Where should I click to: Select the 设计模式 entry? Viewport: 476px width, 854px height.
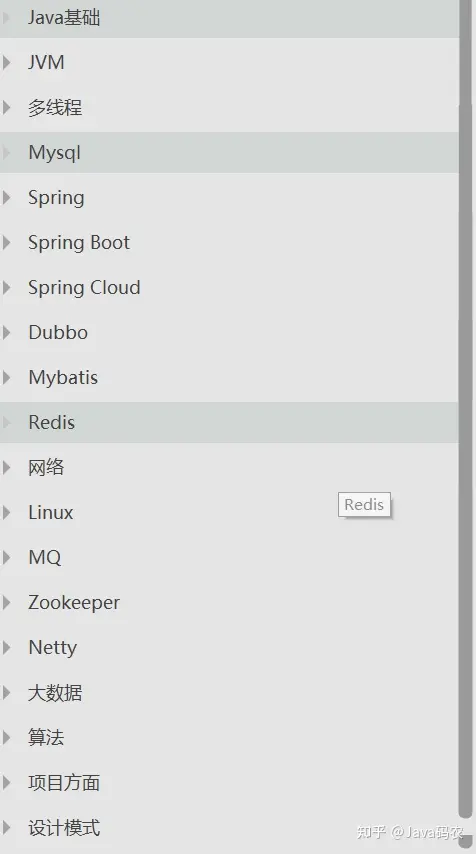point(64,827)
